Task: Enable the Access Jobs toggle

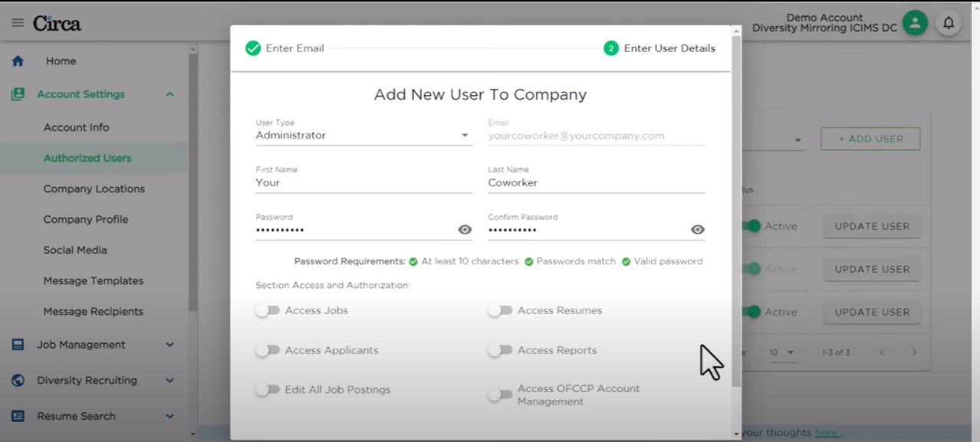Action: (268, 310)
